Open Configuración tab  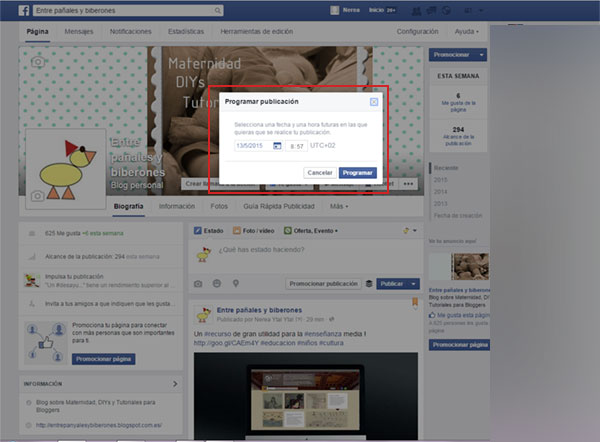[x=417, y=31]
